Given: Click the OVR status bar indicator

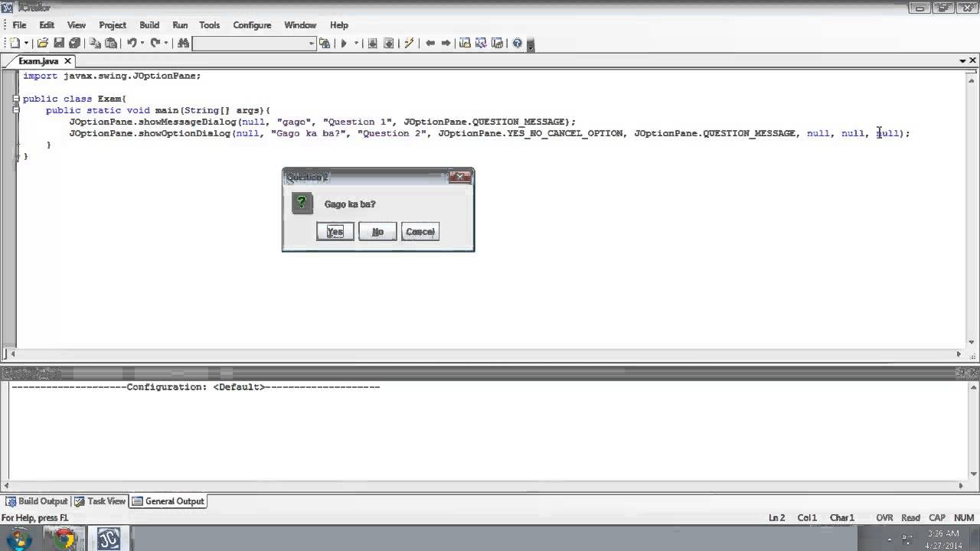Looking at the screenshot, I should (x=884, y=518).
